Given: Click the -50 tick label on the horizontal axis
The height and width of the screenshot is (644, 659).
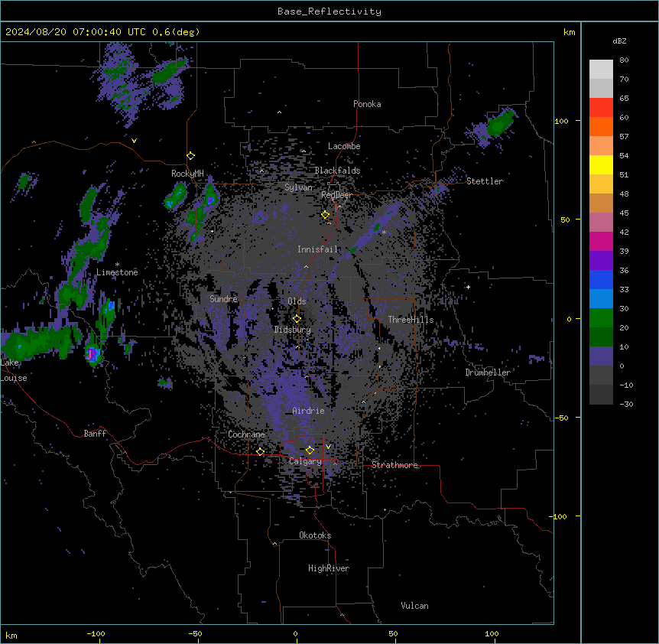Looking at the screenshot, I should point(195,633).
